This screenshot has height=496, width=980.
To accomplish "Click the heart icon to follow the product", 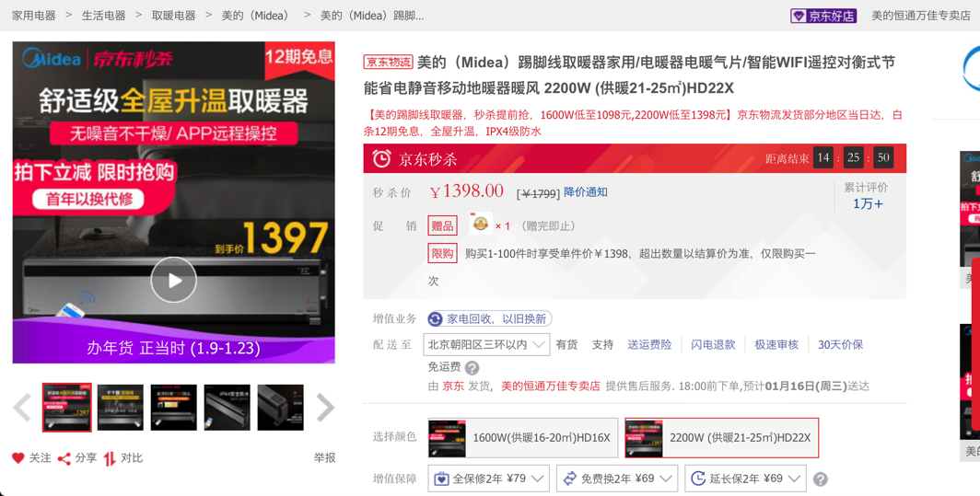I will tap(18, 458).
